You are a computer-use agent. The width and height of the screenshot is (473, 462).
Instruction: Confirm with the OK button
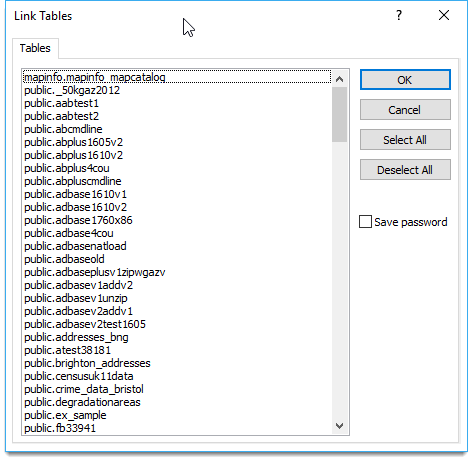405,80
